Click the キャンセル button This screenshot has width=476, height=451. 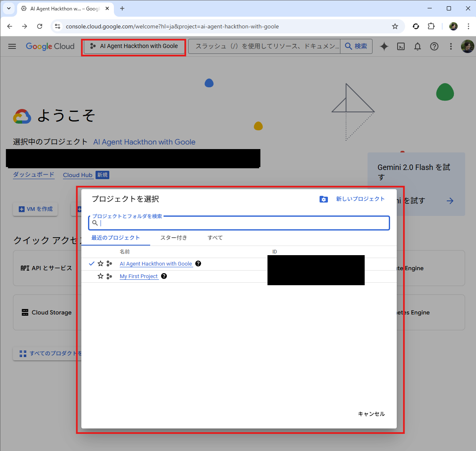(371, 414)
